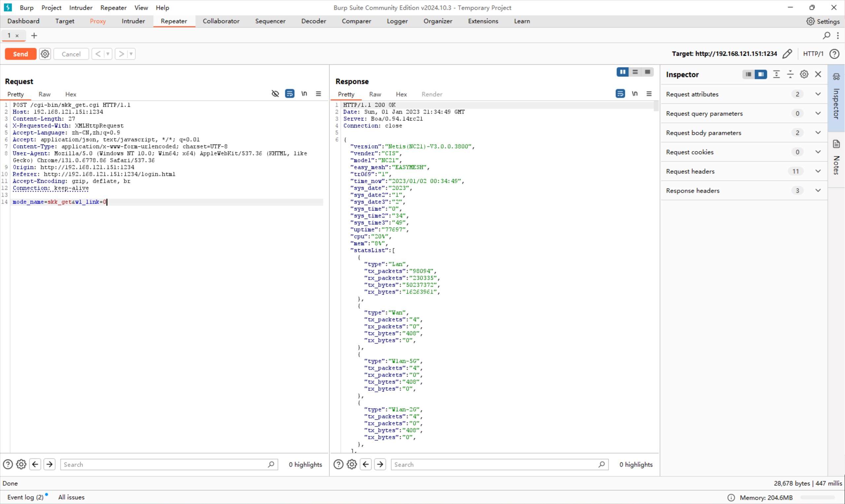
Task: Open the Intruder menu in the menu bar
Action: (81, 8)
